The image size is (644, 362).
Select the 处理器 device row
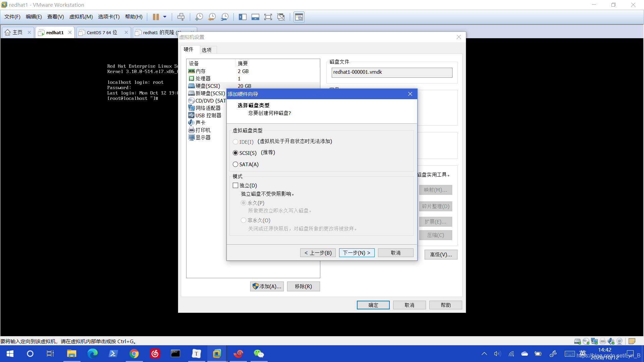(x=253, y=78)
